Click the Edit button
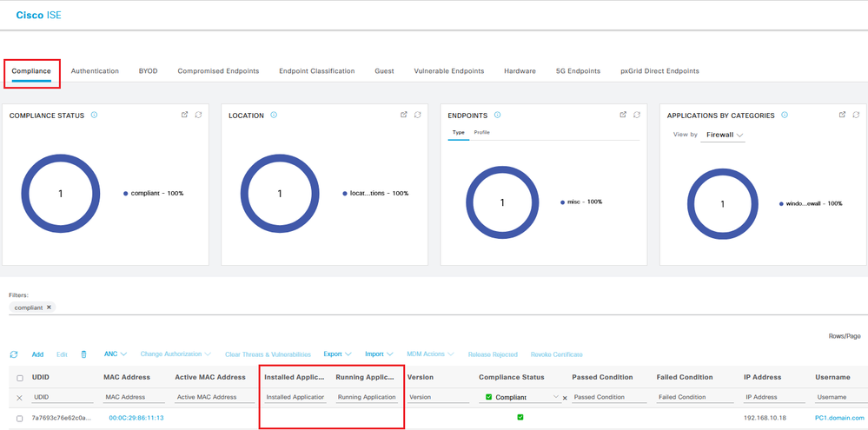This screenshot has width=868, height=430. 62,354
